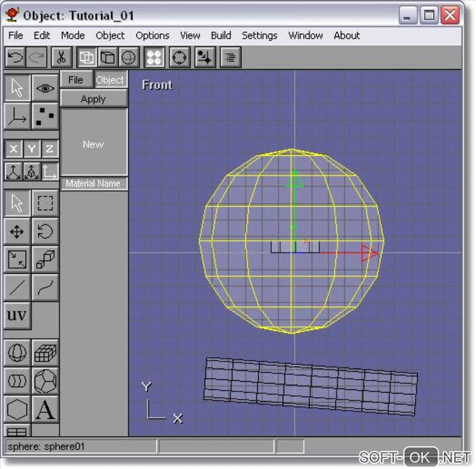
Task: Select the Extrude linked cubes tool
Action: pyautogui.click(x=45, y=260)
